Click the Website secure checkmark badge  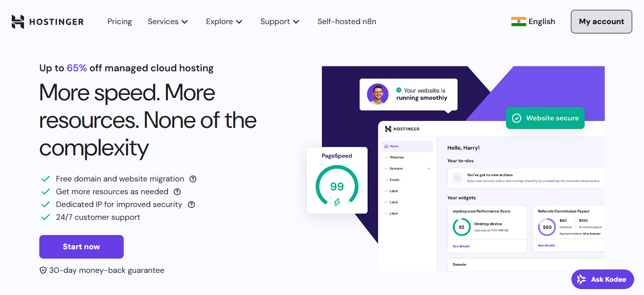516,118
